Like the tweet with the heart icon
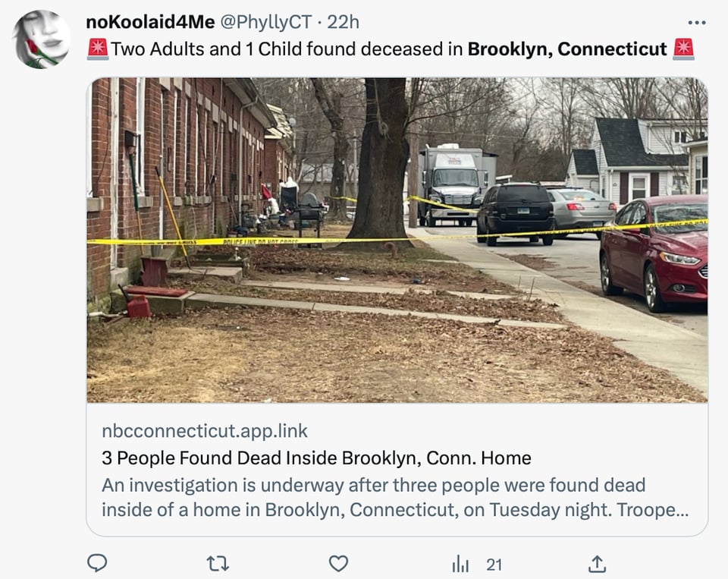This screenshot has height=579, width=728. pyautogui.click(x=338, y=564)
